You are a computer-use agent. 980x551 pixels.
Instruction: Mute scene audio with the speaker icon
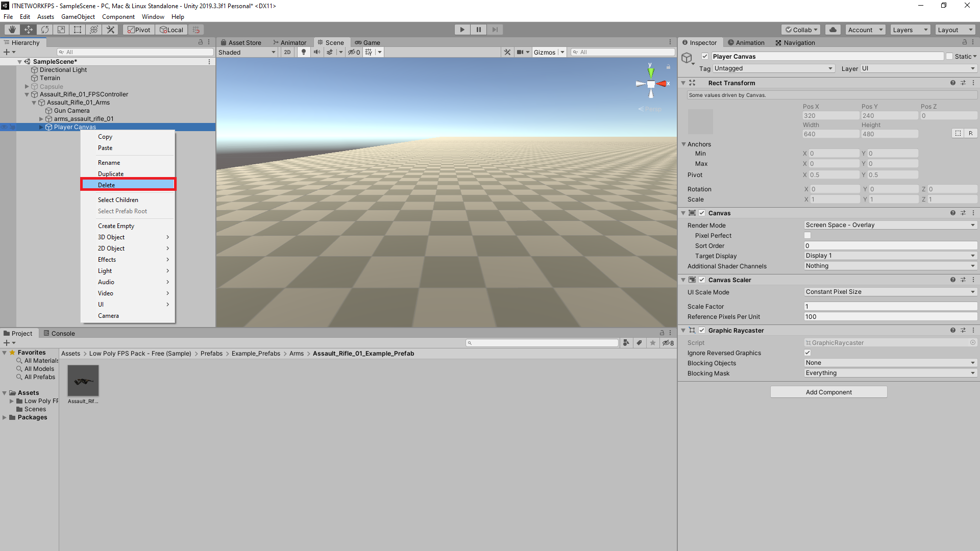[317, 52]
